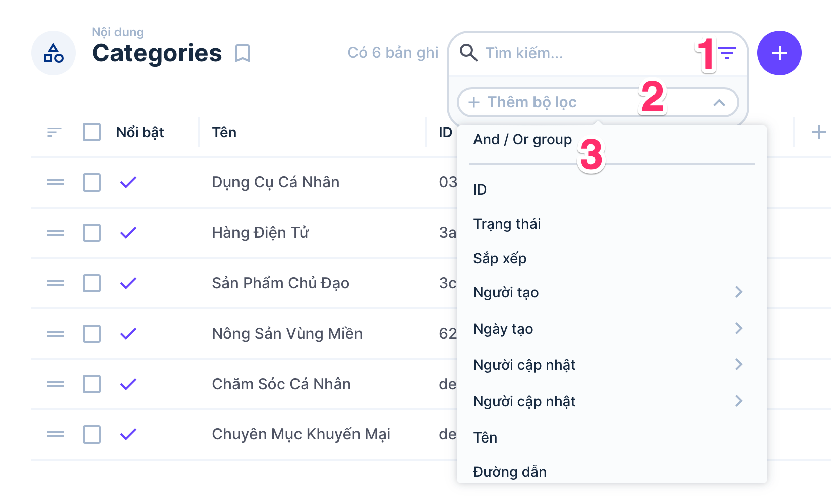Grab the drag handle for Nông Sản Vùng Miền
Viewport: 832px width, 504px height.
point(54,333)
